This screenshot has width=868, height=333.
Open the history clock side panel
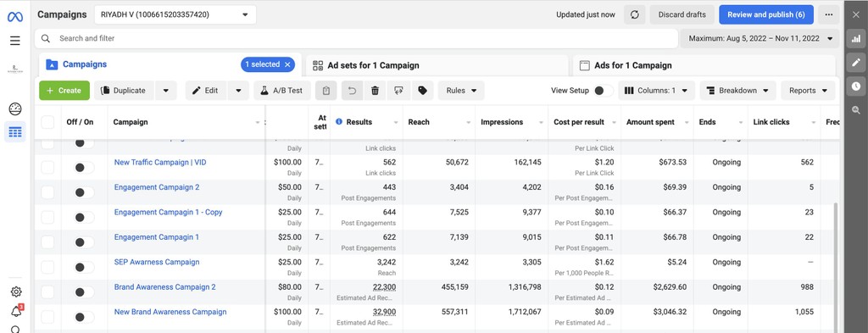(856, 86)
